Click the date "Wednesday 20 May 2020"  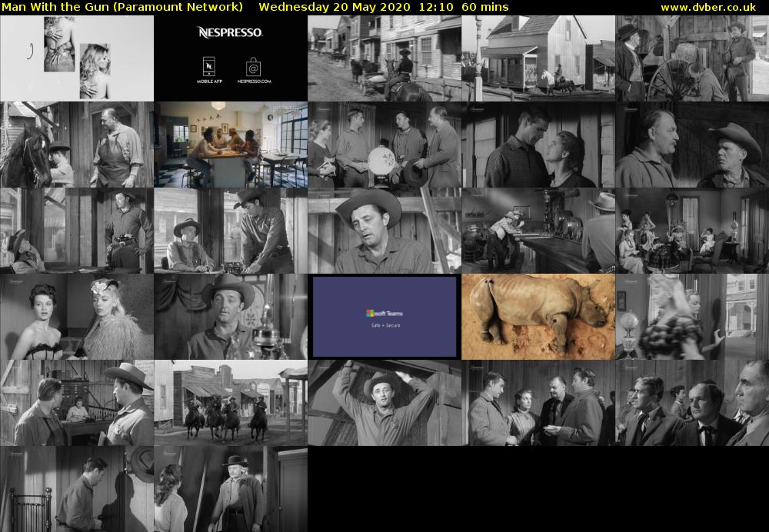point(335,8)
